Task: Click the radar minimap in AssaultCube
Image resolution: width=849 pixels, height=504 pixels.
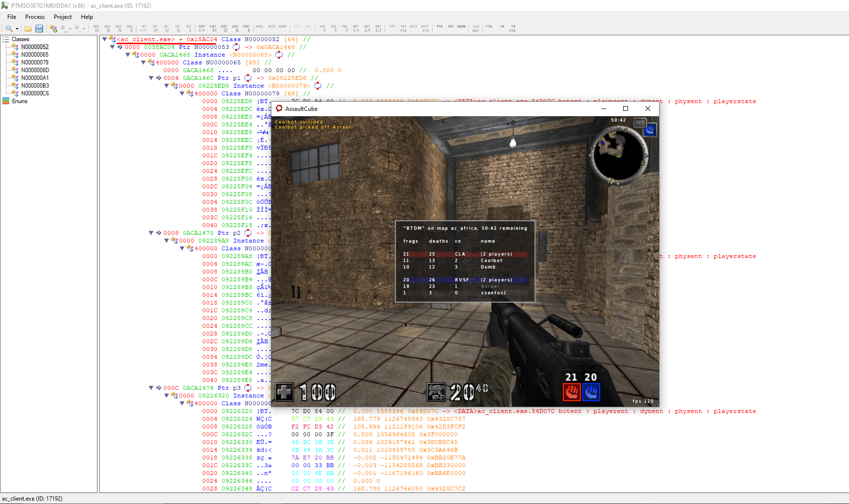Action: pos(618,155)
